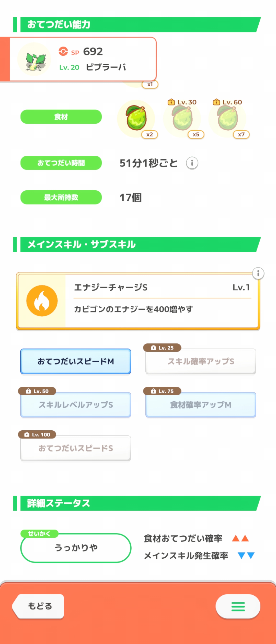Tap the うっかりや nature box

(x=76, y=548)
